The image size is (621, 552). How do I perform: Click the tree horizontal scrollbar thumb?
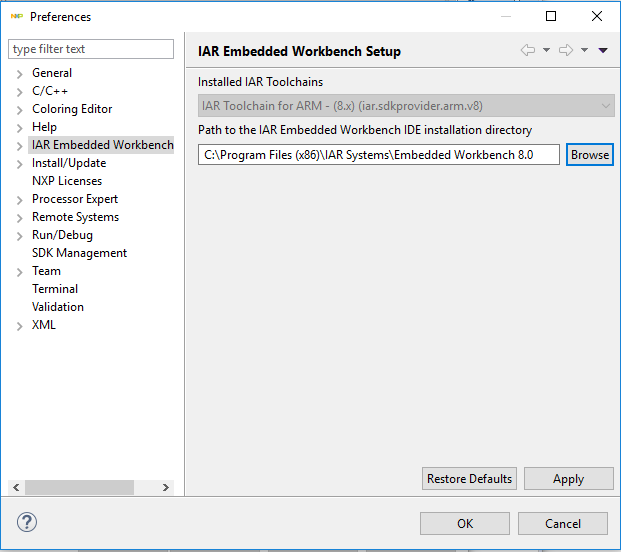click(79, 487)
